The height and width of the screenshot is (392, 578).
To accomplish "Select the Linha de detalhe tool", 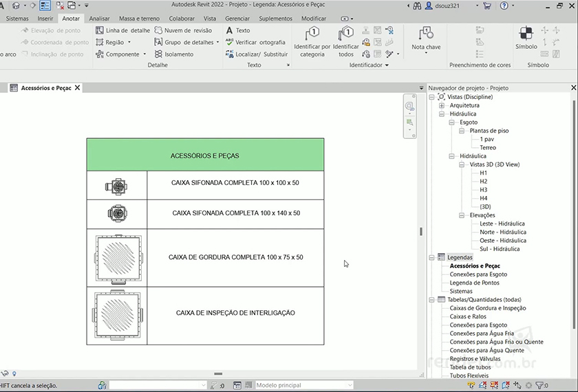I will [x=122, y=30].
